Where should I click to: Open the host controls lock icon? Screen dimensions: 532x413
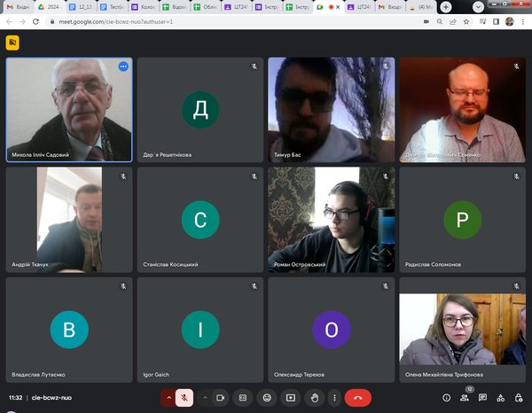[517, 398]
